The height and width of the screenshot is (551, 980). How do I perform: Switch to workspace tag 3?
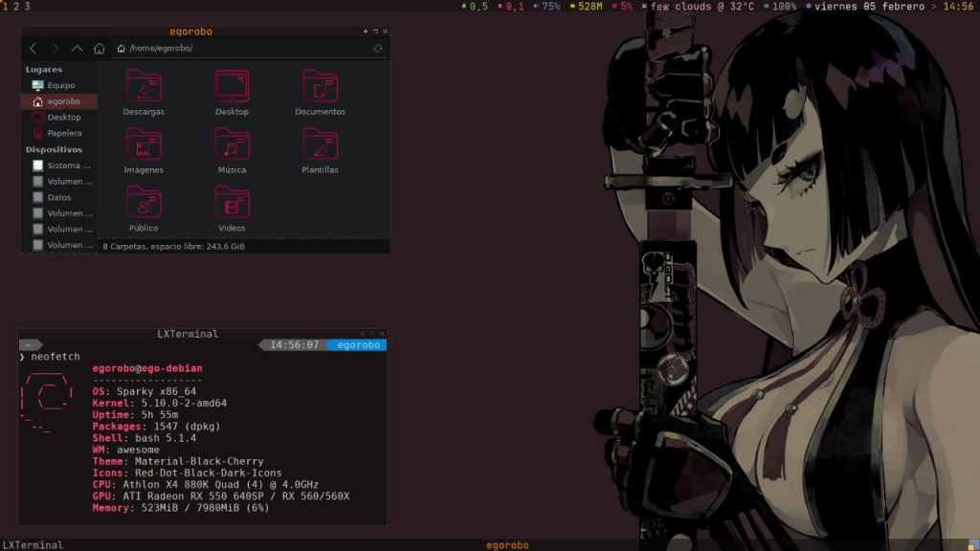click(27, 7)
